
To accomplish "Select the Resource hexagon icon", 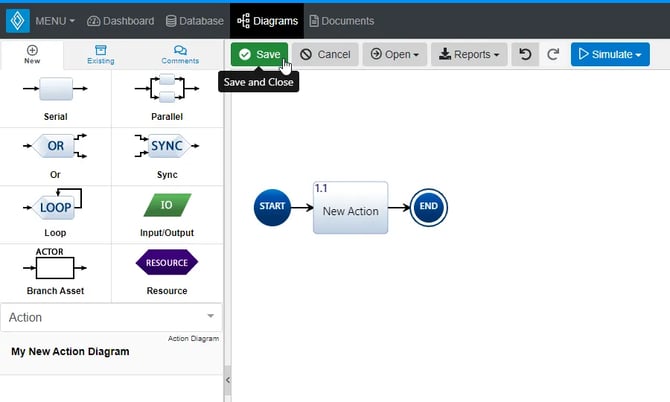I will coord(167,262).
